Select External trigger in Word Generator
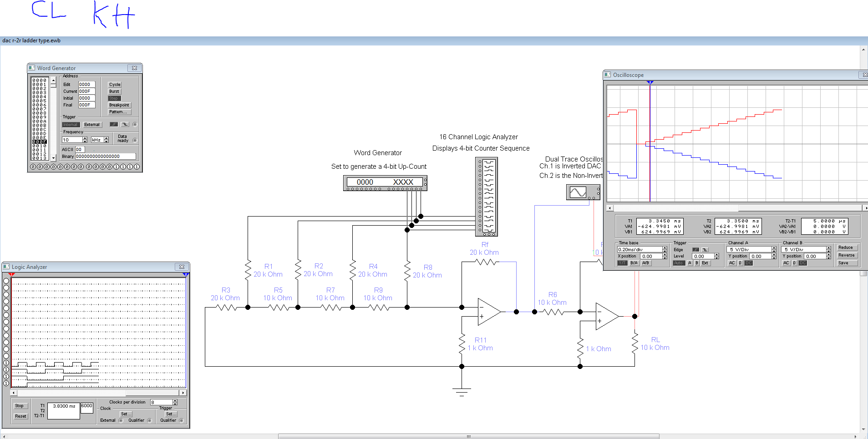Screen dimensions: 868x439 pos(92,125)
